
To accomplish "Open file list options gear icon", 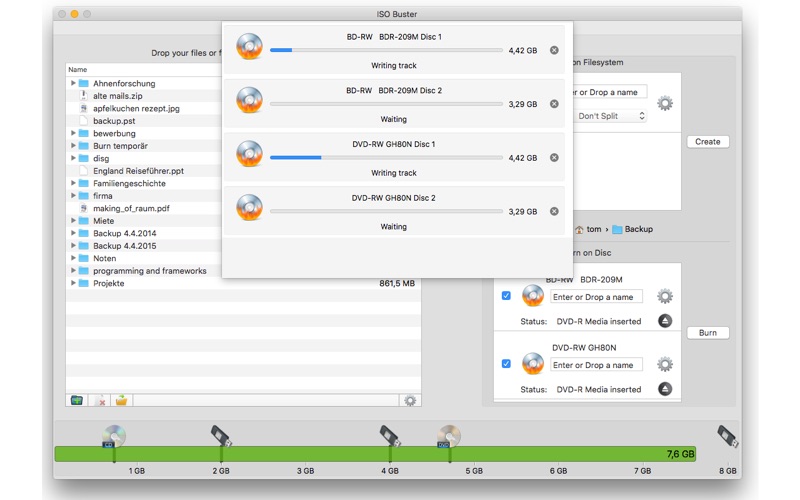I will pyautogui.click(x=410, y=401).
